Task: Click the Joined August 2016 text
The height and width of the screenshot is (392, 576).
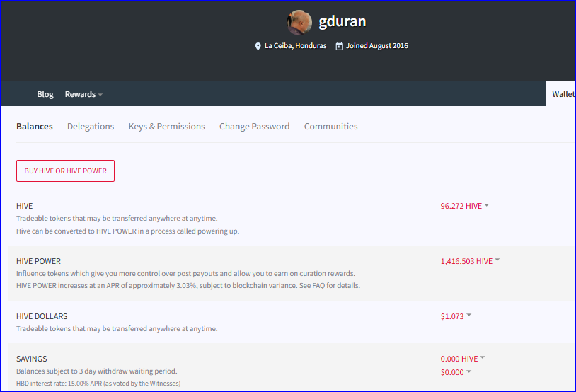Action: (377, 46)
